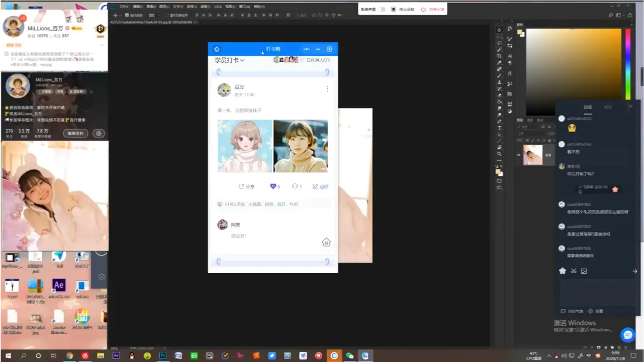Open the 文件 menu in Photoshop

pos(124,7)
